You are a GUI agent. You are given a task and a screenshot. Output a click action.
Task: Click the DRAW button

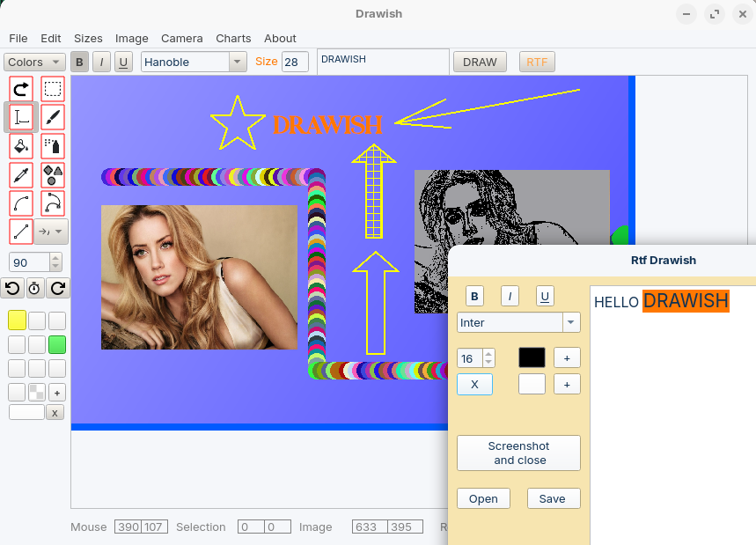click(x=480, y=63)
